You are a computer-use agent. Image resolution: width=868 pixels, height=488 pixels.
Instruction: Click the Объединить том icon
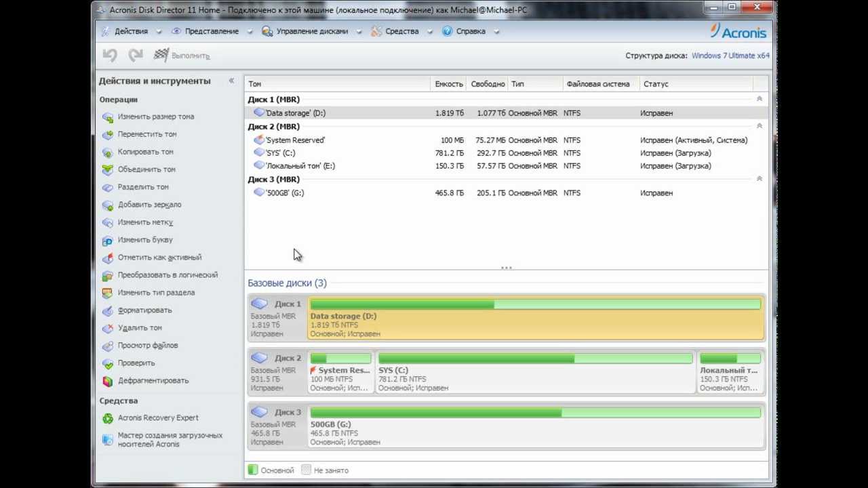pyautogui.click(x=107, y=169)
